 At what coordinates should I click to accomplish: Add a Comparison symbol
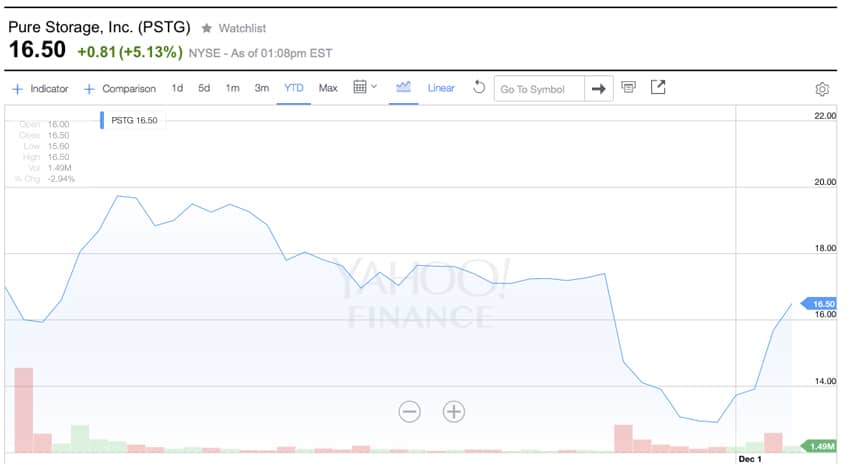119,89
